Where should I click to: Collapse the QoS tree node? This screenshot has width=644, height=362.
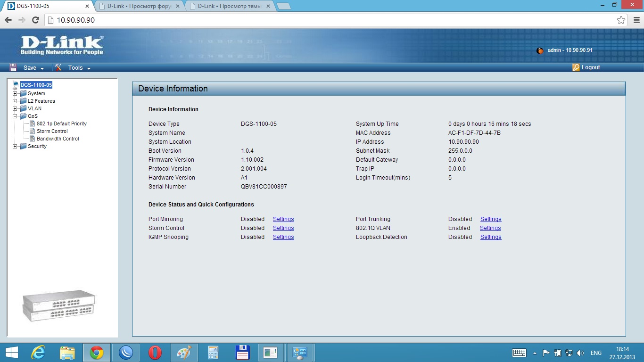tap(15, 116)
